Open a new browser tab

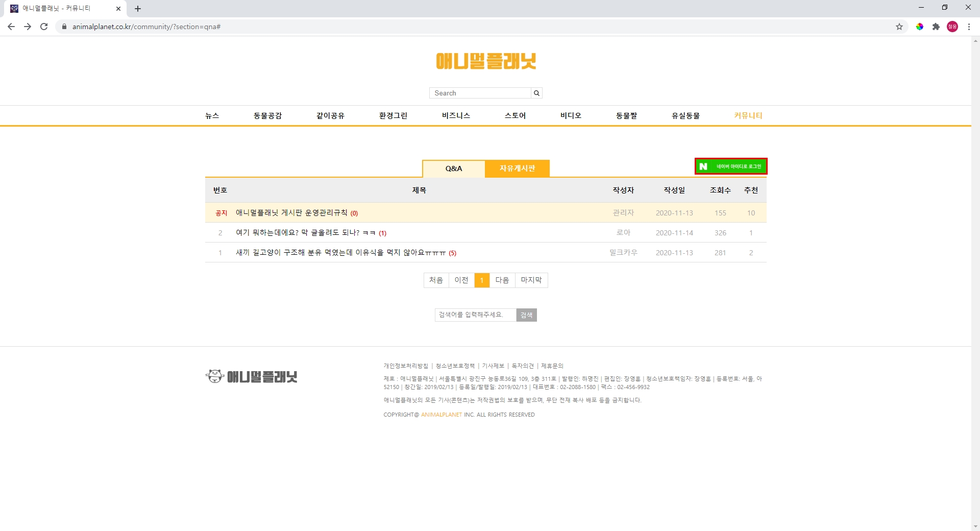click(138, 9)
